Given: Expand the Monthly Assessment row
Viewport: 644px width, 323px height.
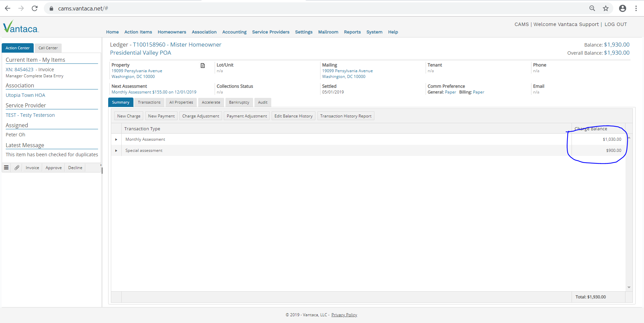Looking at the screenshot, I should tap(116, 139).
